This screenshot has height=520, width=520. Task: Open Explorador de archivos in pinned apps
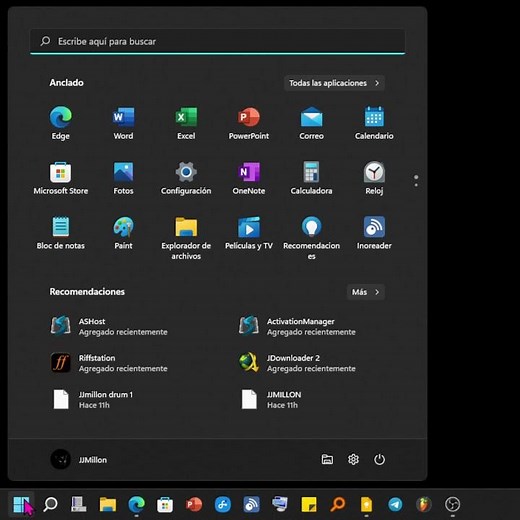coord(186,238)
